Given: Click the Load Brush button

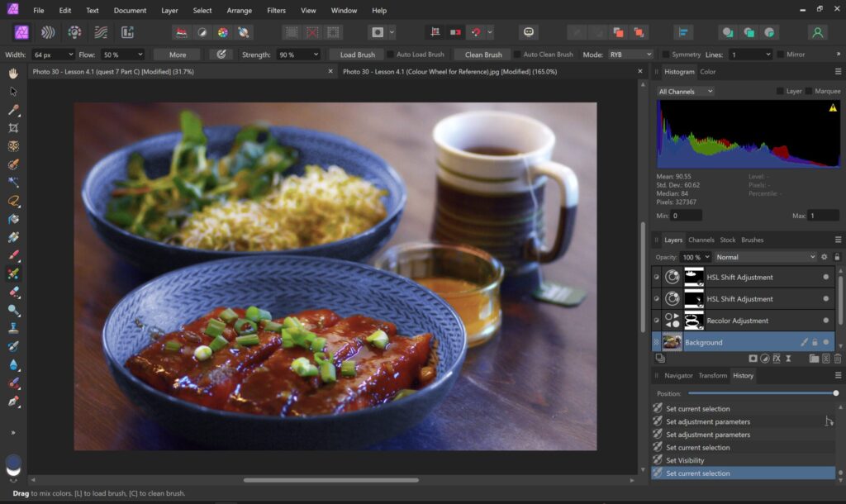Looking at the screenshot, I should point(357,55).
